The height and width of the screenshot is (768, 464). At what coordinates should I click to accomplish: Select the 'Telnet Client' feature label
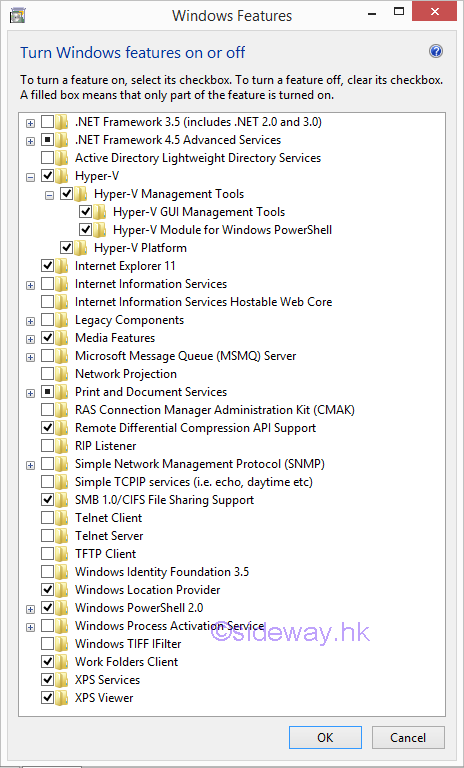[108, 518]
